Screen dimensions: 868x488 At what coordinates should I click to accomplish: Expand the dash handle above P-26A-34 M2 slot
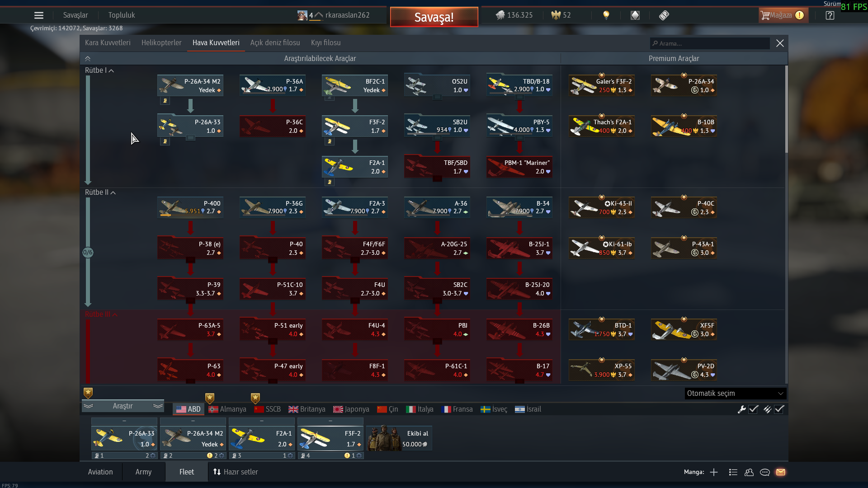193,421
